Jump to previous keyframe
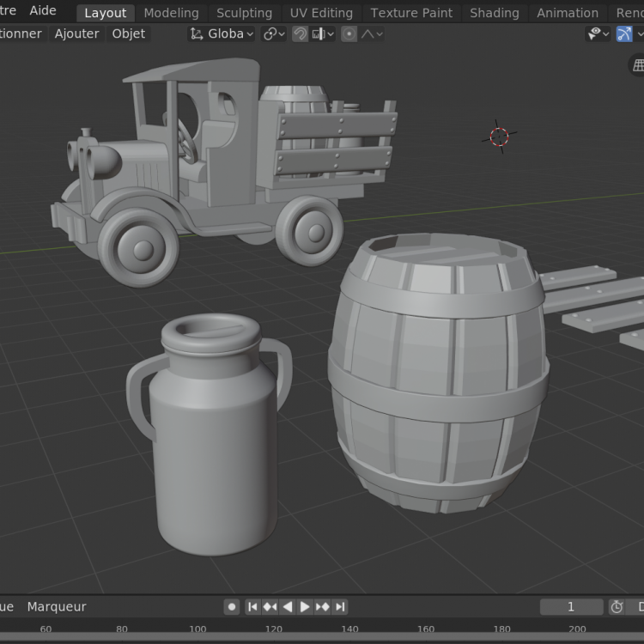Screen dimensions: 644x644 [x=270, y=606]
